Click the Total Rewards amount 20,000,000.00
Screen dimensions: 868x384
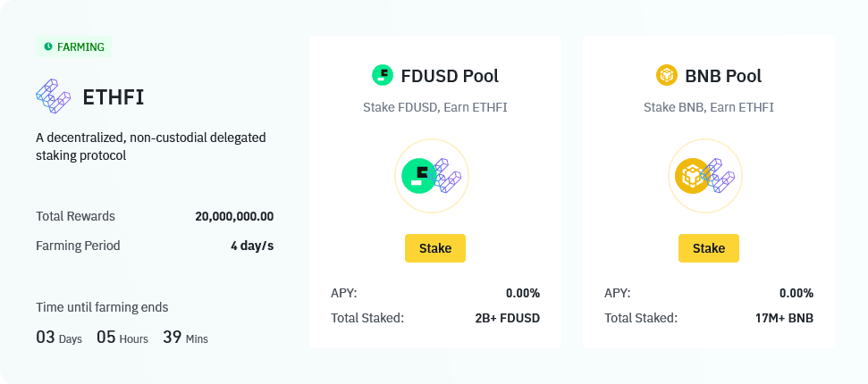click(234, 216)
